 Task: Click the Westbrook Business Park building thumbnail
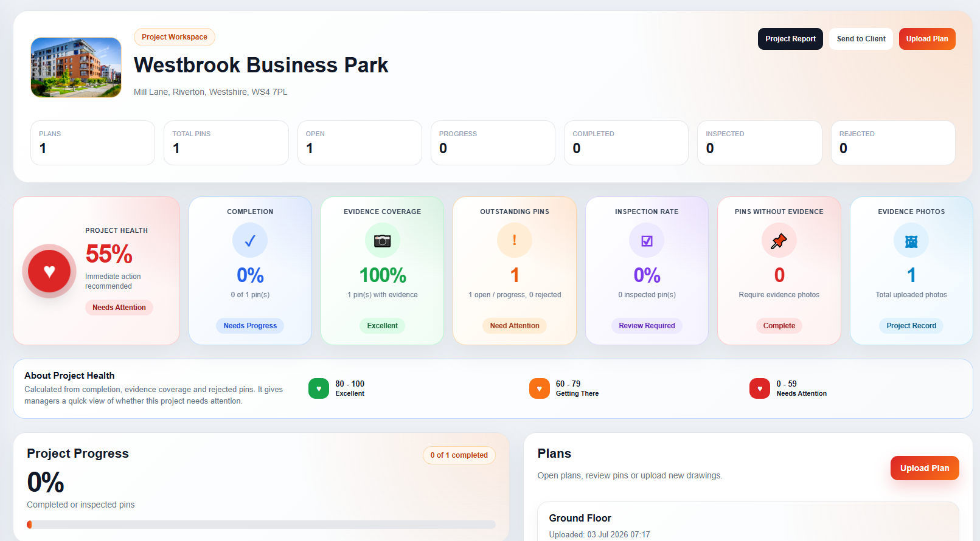tap(76, 67)
